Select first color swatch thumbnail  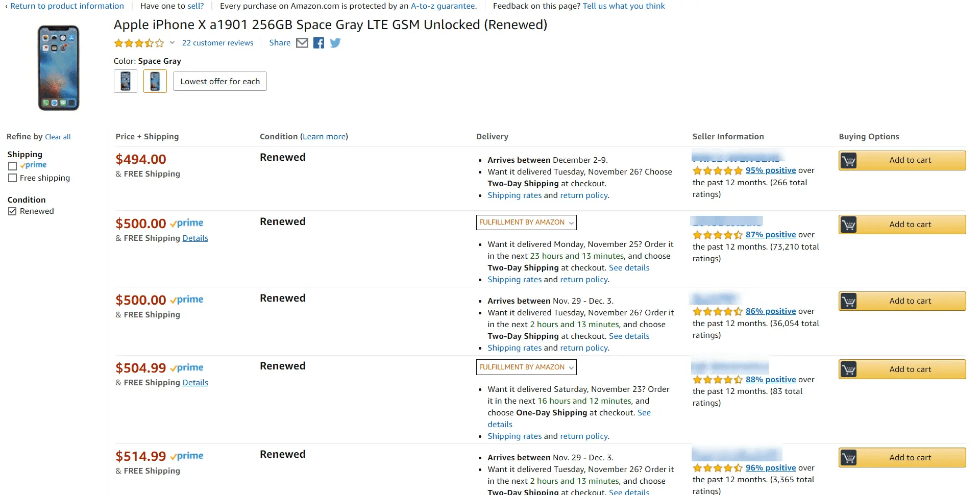126,81
